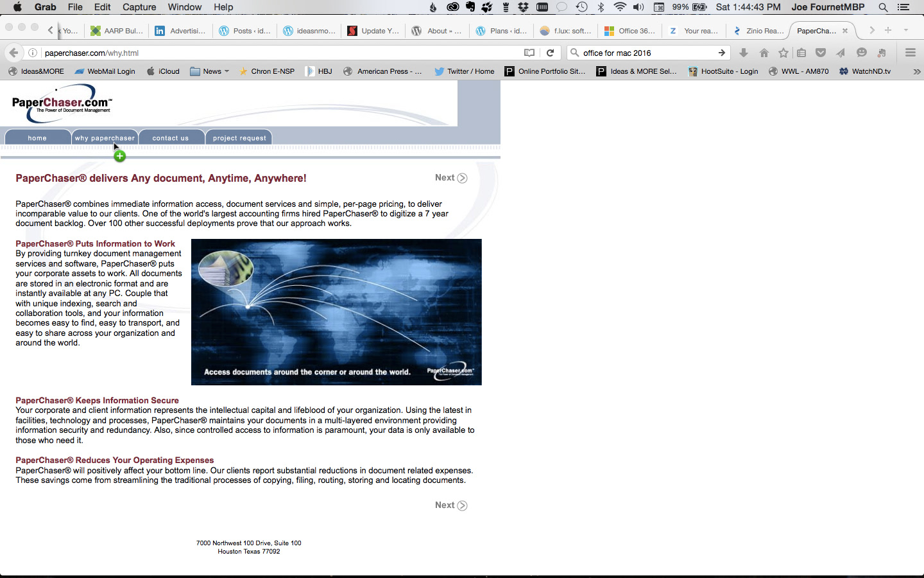
Task: Close the PaperChaser tab
Action: click(x=845, y=30)
